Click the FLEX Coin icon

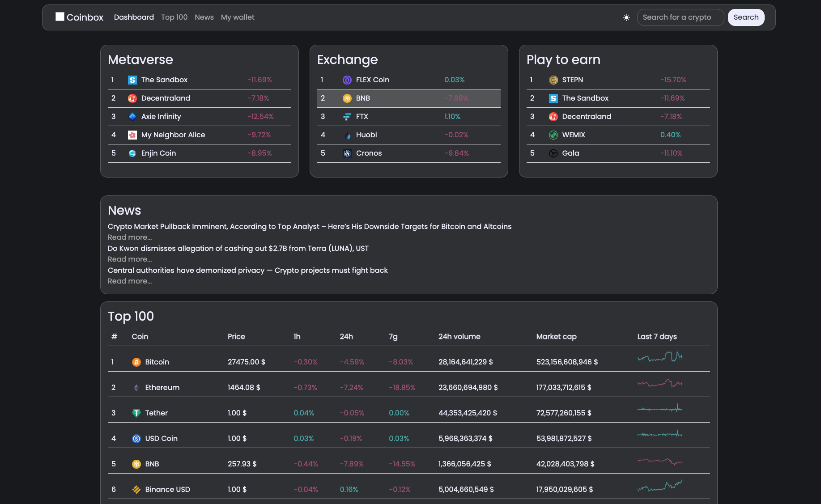pyautogui.click(x=347, y=80)
